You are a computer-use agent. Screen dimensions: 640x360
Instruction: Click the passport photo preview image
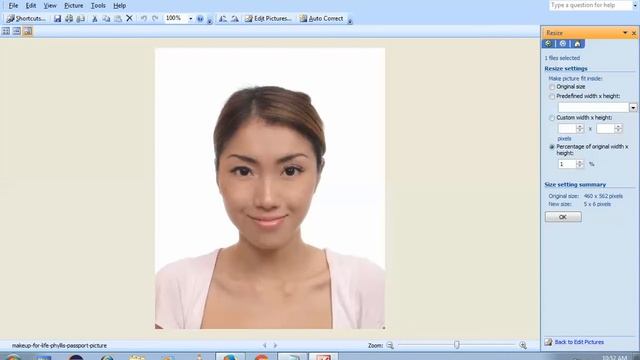coord(270,189)
